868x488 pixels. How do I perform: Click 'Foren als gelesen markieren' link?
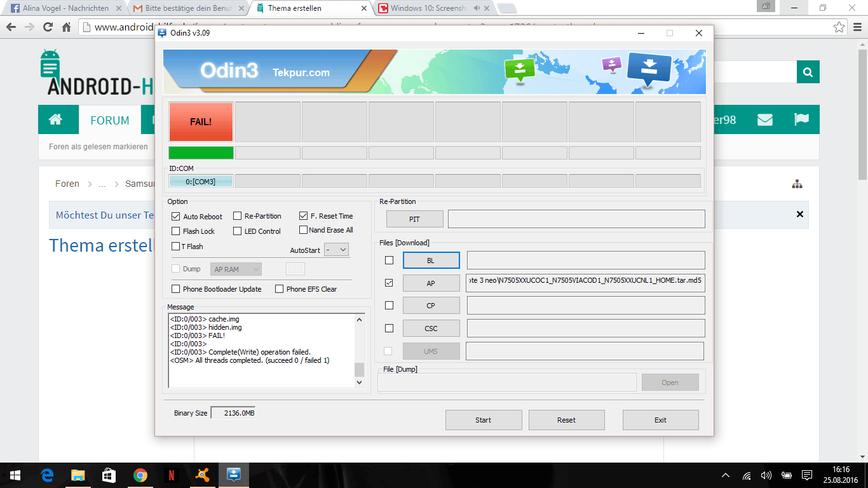[x=98, y=147]
